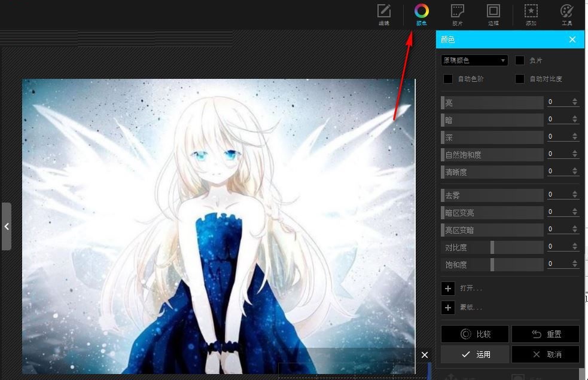Click the 亮 value input field

click(558, 102)
